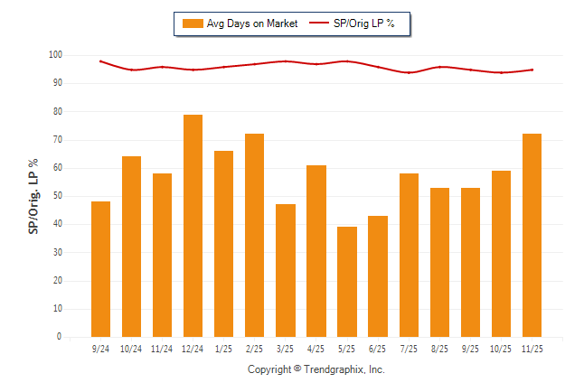Click the 7/25 bar
This screenshot has width=584, height=392.
click(x=409, y=255)
